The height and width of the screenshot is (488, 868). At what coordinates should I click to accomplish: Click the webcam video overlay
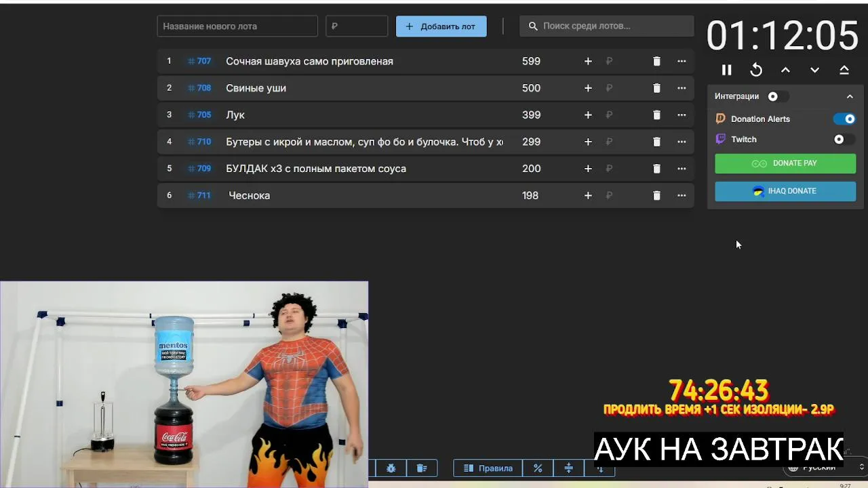tap(184, 384)
